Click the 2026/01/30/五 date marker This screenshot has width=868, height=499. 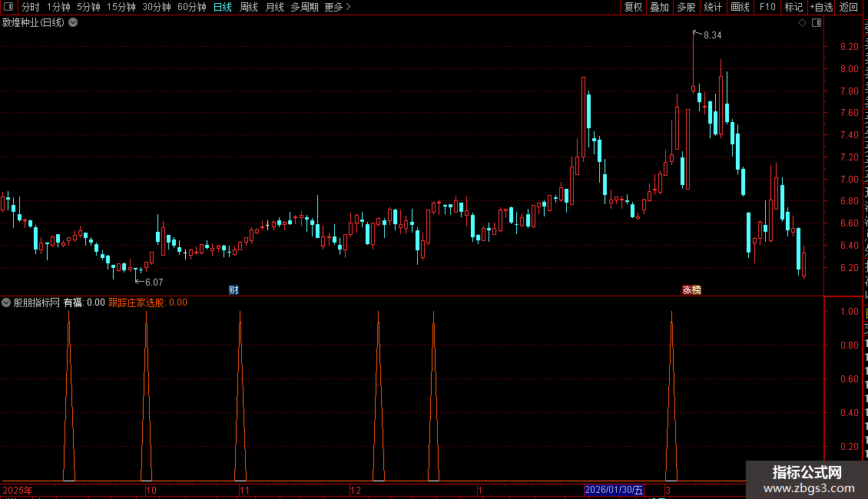614,490
